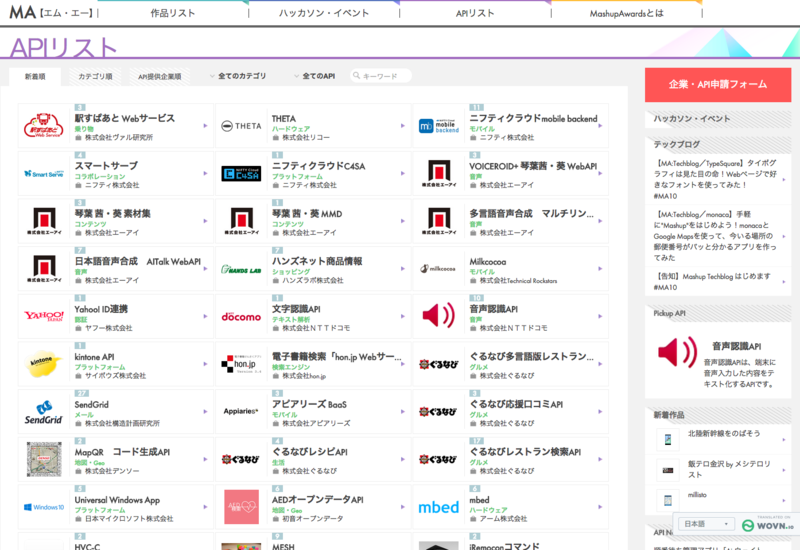Open the milkcocoa logo
The image size is (800, 550).
click(x=438, y=268)
